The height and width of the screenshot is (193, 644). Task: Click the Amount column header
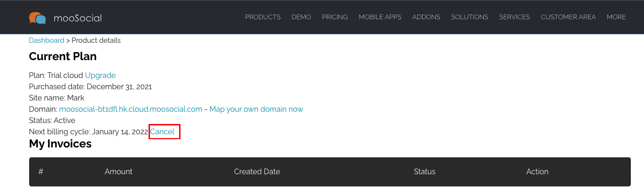coord(118,171)
